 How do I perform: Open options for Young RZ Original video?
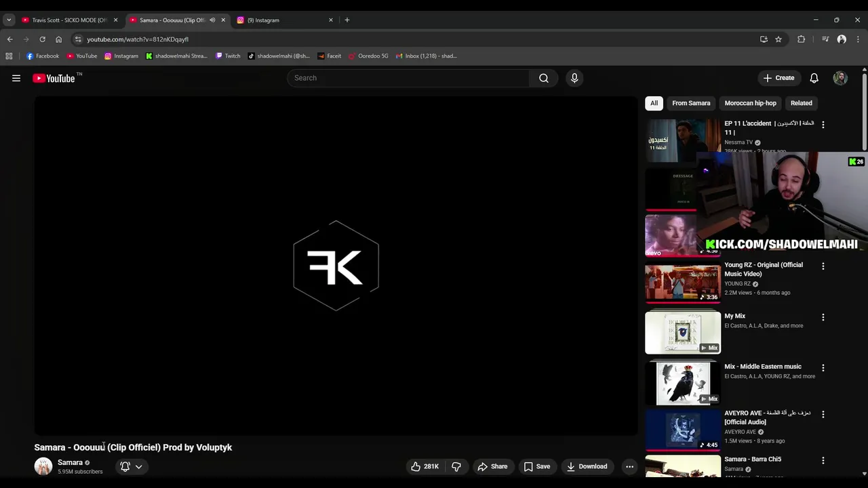(x=823, y=266)
